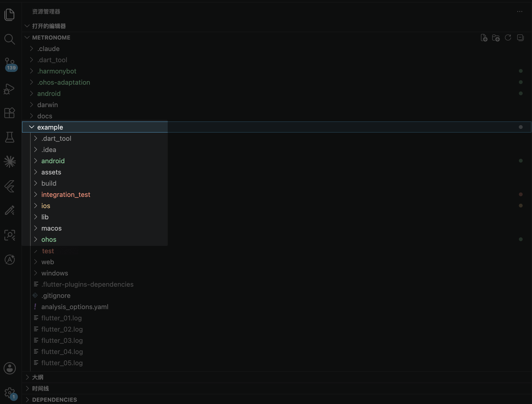Open the Extensions view

[10, 113]
